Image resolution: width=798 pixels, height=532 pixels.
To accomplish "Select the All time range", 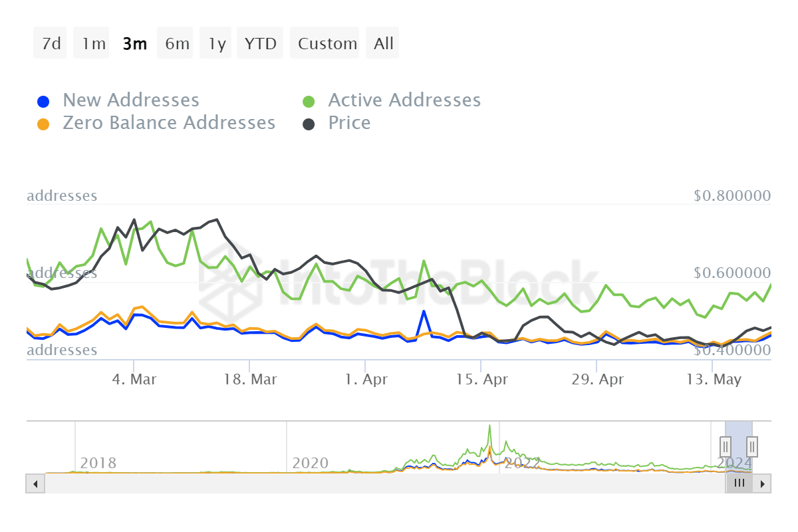I will (382, 43).
